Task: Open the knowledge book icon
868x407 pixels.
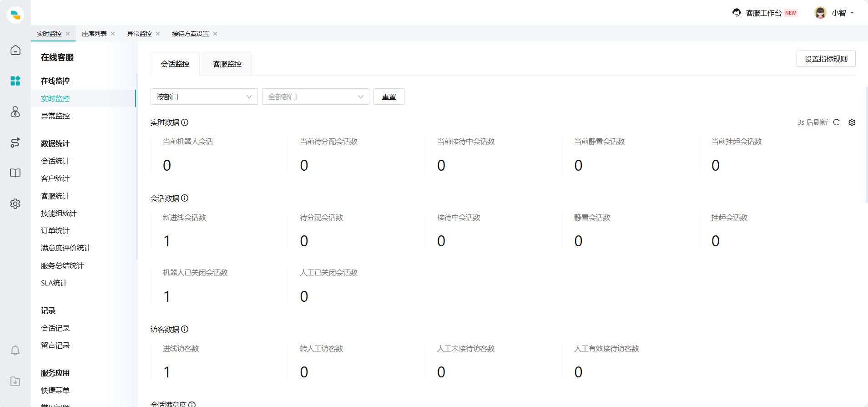Action: (x=15, y=173)
